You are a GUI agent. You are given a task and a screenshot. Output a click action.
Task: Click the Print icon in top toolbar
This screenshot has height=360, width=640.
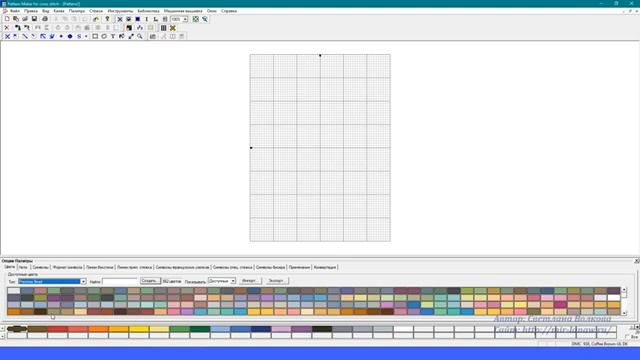(45, 19)
